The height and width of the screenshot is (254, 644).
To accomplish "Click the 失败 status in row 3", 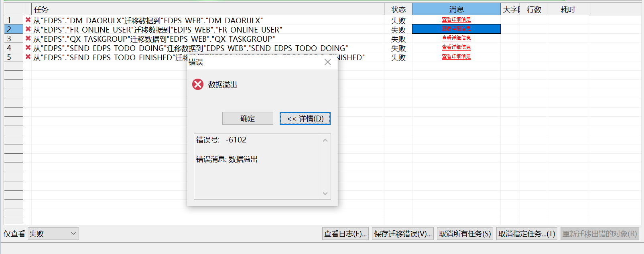I will pyautogui.click(x=398, y=39).
